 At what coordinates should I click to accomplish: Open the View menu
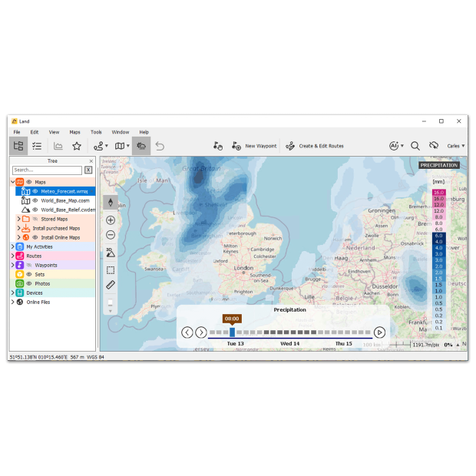pos(54,132)
